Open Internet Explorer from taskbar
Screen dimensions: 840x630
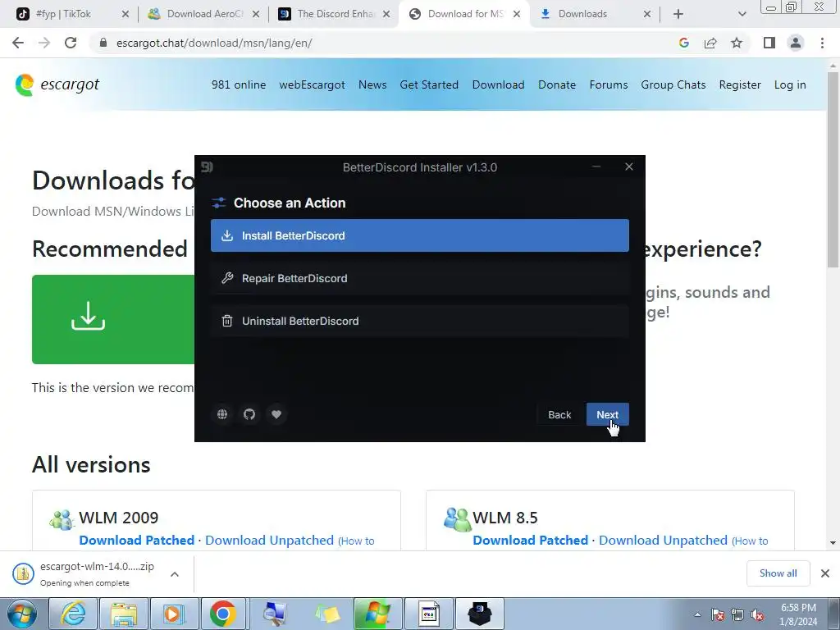click(73, 614)
